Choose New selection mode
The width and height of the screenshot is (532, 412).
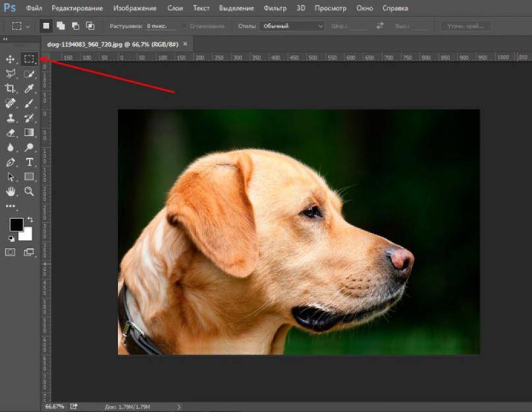click(x=45, y=26)
